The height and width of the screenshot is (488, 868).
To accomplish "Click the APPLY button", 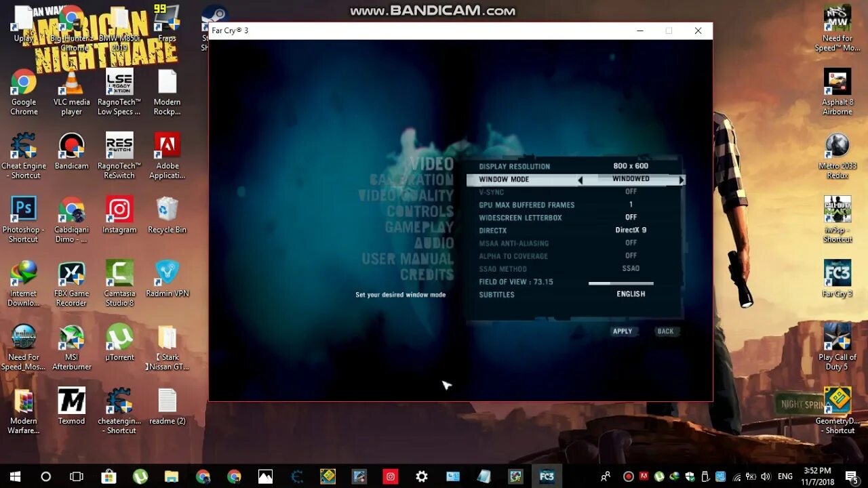I will [x=623, y=331].
